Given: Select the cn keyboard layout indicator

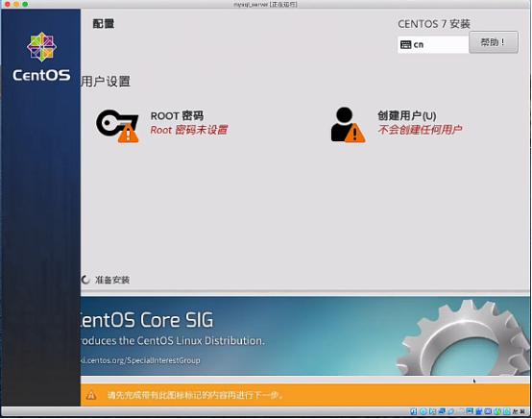Looking at the screenshot, I should pos(433,44).
